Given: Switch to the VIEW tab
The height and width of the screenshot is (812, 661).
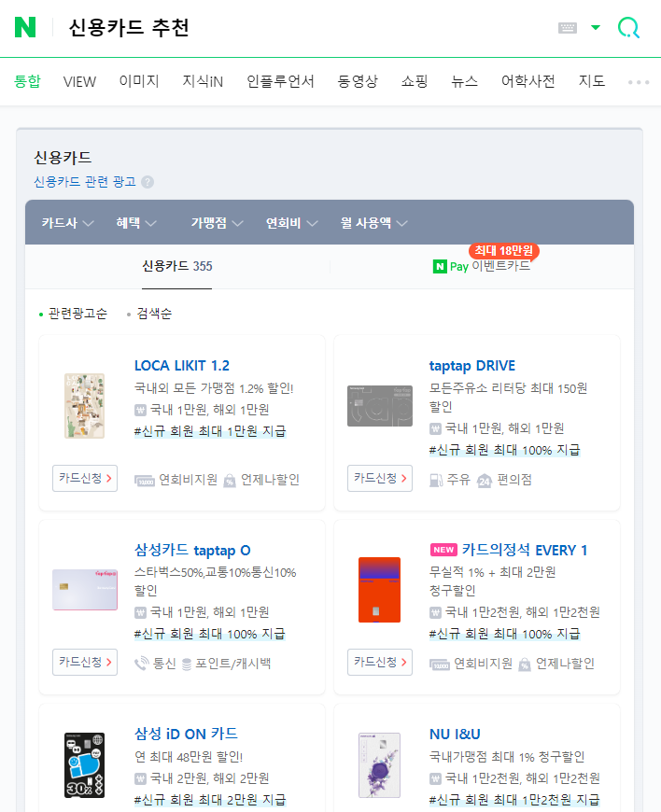Looking at the screenshot, I should click(79, 82).
